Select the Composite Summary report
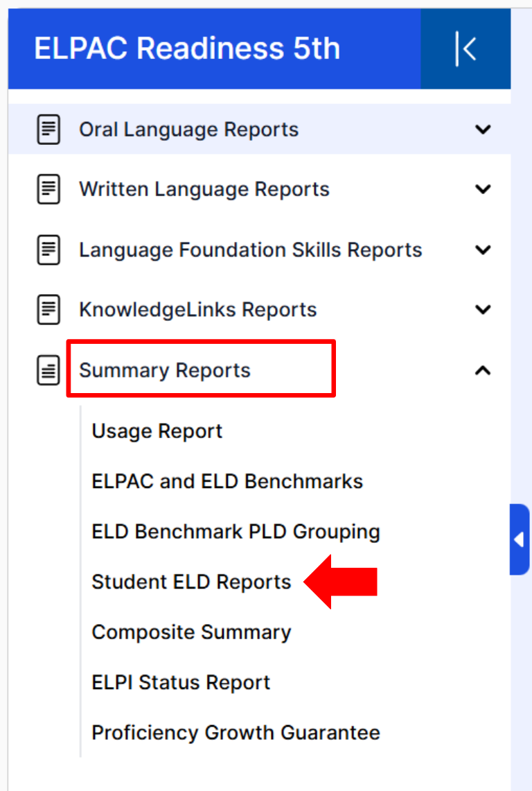 pos(191,633)
